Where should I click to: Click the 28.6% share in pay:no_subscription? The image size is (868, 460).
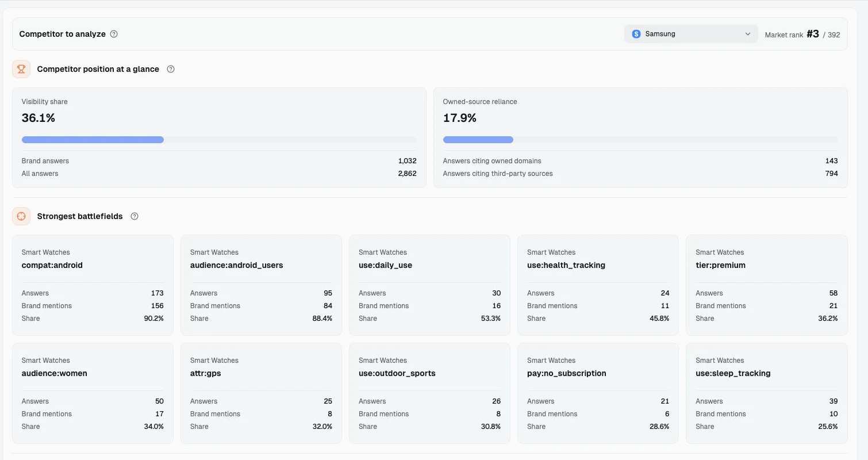click(659, 427)
